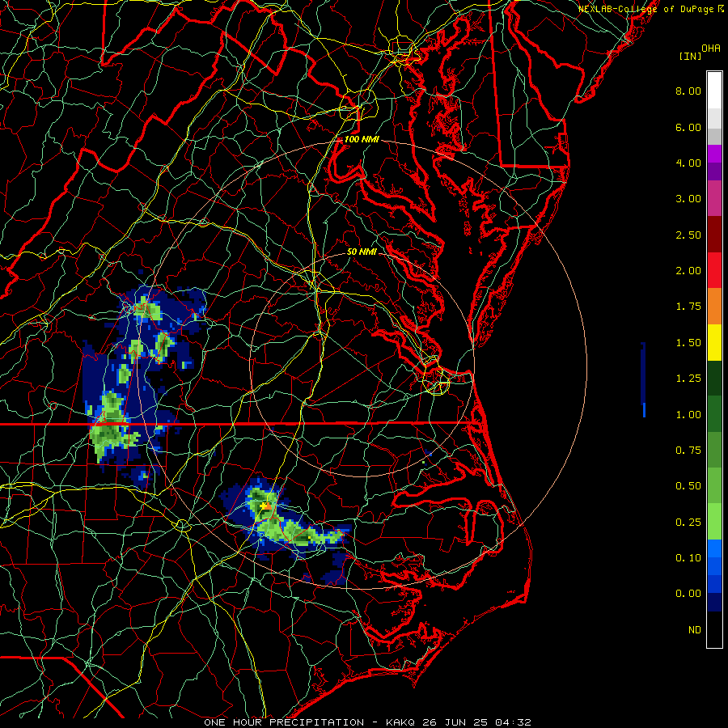Click the "100 NMI" range ring label

coord(362,139)
